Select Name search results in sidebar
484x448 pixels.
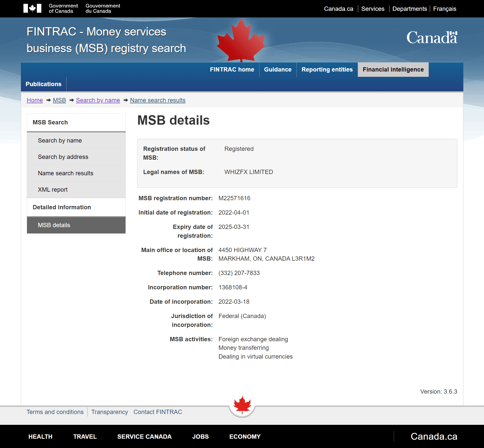point(76,173)
